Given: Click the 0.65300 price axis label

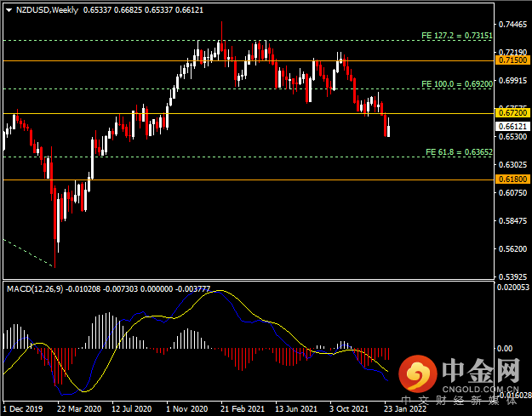Looking at the screenshot, I should tap(512, 137).
